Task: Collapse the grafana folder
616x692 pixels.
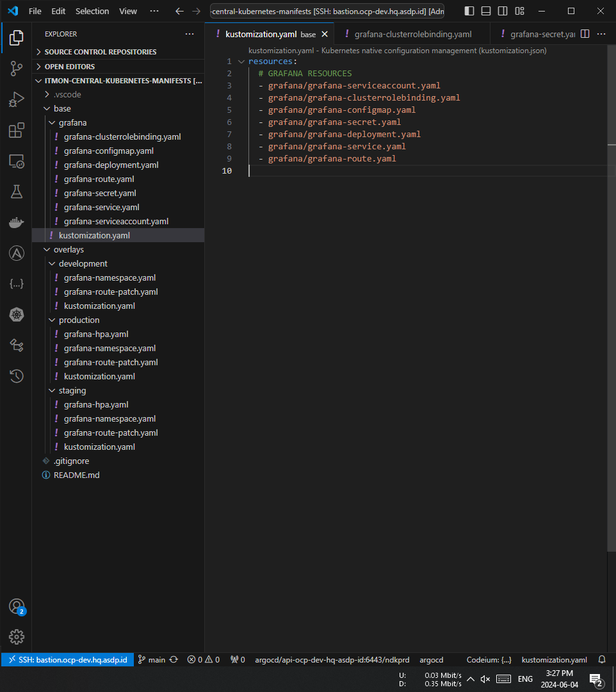Action: (118, 122)
